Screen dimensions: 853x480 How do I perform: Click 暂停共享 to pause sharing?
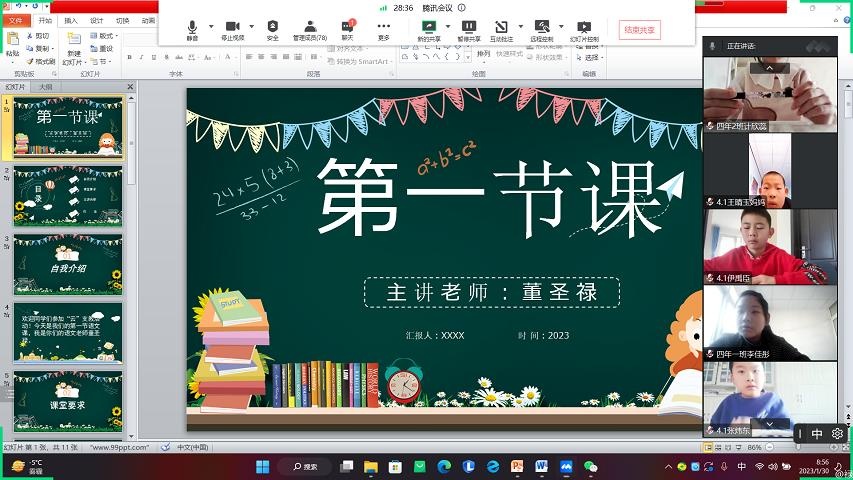pyautogui.click(x=469, y=27)
